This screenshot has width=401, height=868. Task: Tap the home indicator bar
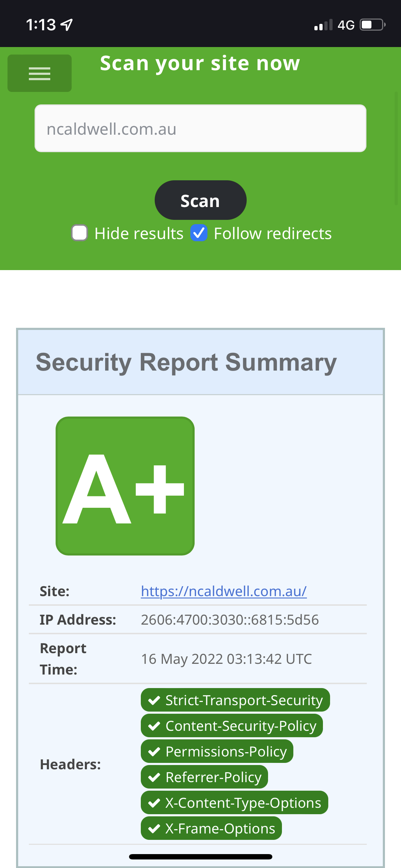pos(200,857)
